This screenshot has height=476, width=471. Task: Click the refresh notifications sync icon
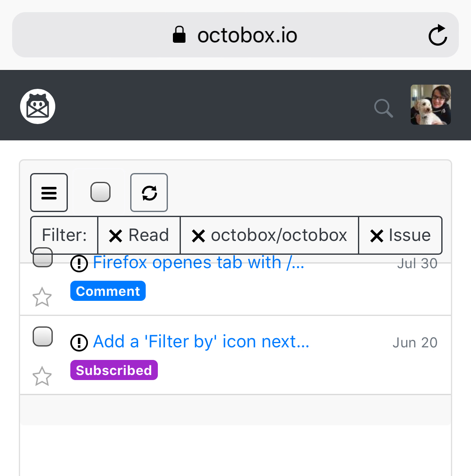[x=149, y=192]
